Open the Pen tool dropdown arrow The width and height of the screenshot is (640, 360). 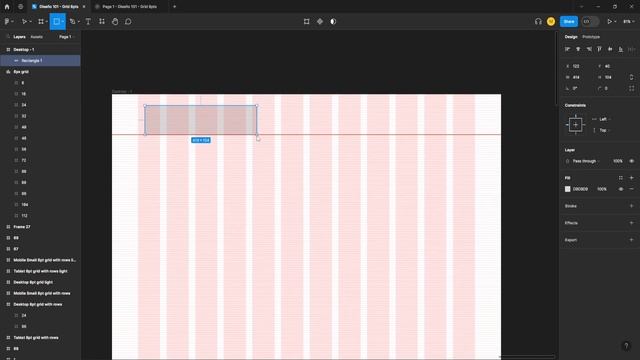(78, 22)
